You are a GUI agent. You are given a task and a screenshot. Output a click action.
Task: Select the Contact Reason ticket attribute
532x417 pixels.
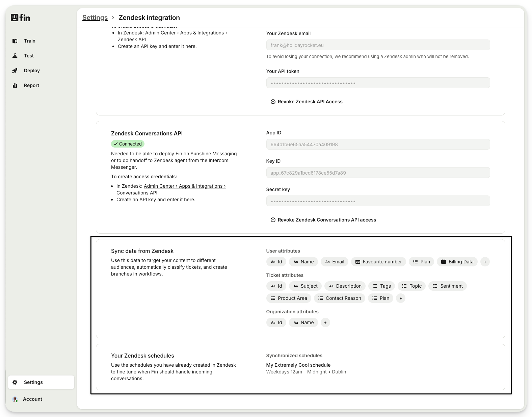coord(339,298)
